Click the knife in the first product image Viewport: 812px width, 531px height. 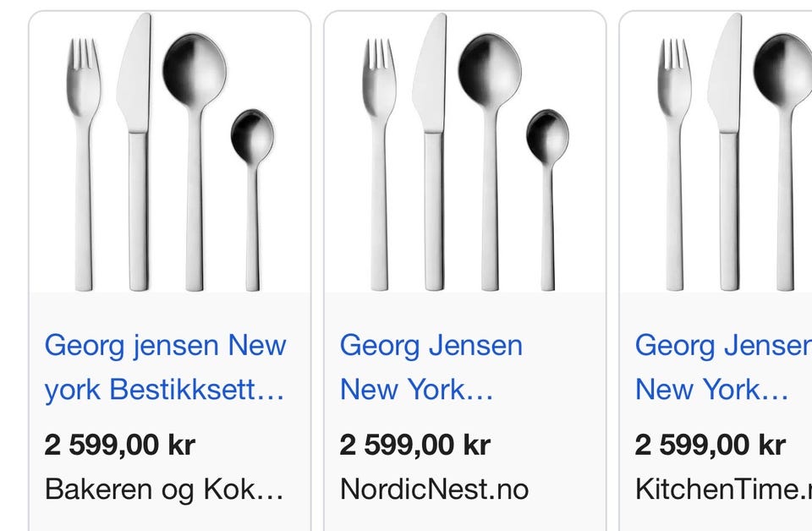tap(137, 152)
